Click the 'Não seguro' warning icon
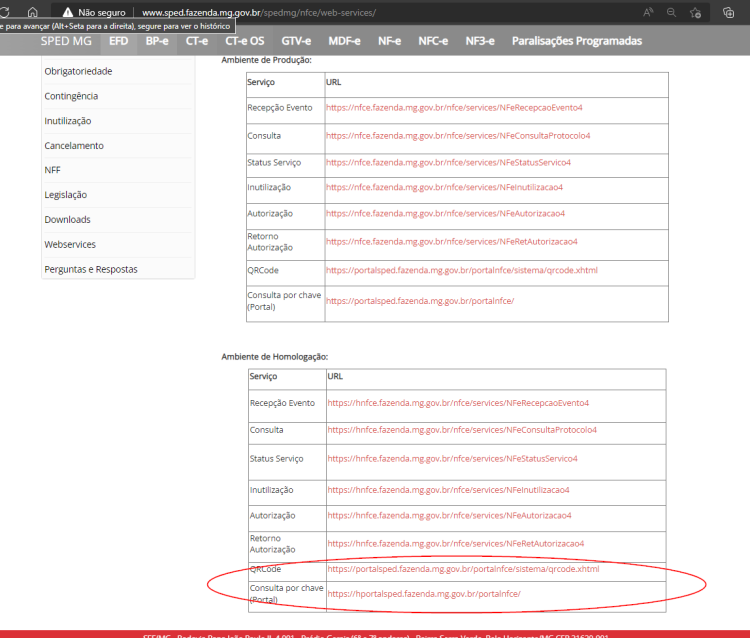 pos(68,12)
